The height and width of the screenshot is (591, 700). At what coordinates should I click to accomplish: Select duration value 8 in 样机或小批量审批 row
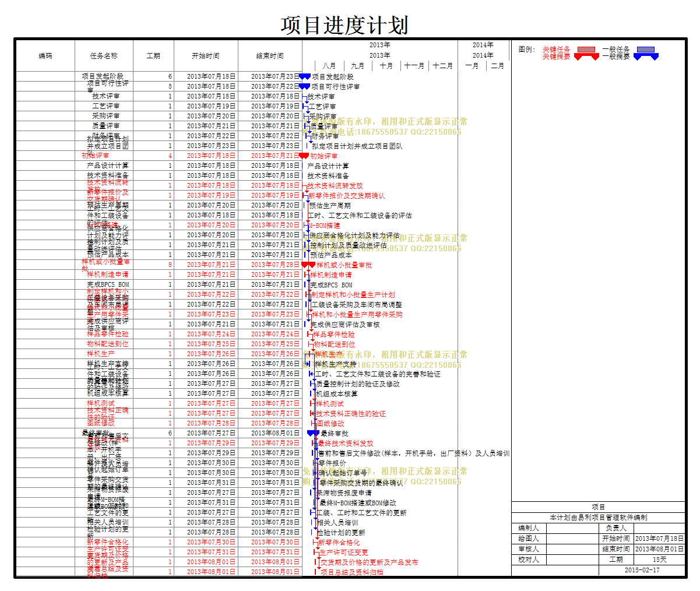click(171, 265)
